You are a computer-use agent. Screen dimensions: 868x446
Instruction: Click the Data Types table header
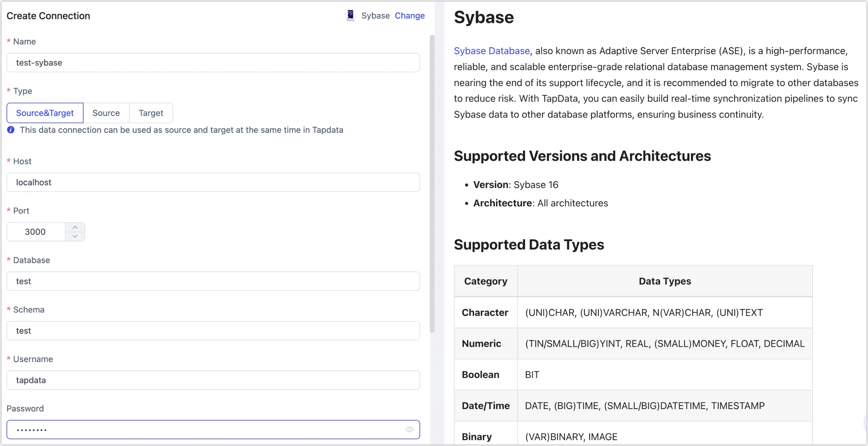pos(664,281)
